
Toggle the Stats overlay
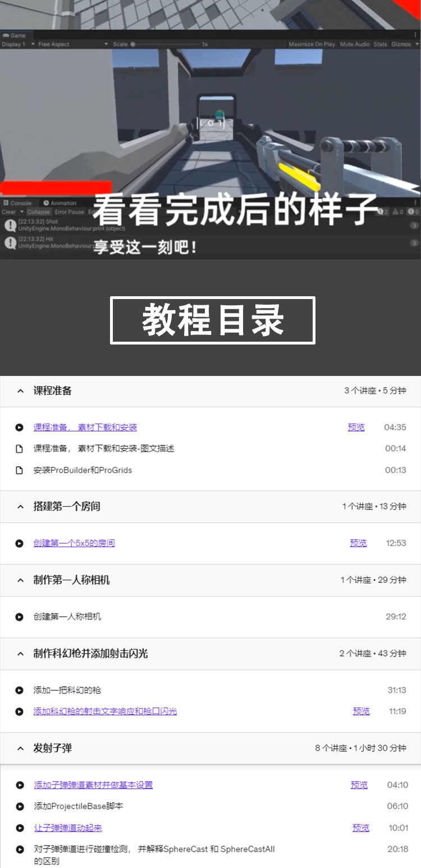(x=380, y=44)
